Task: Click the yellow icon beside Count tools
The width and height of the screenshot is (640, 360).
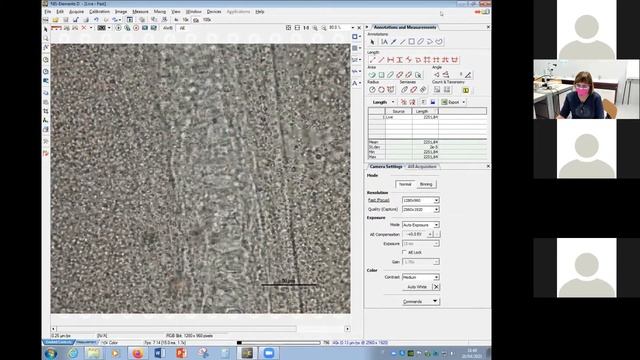Action: [466, 90]
